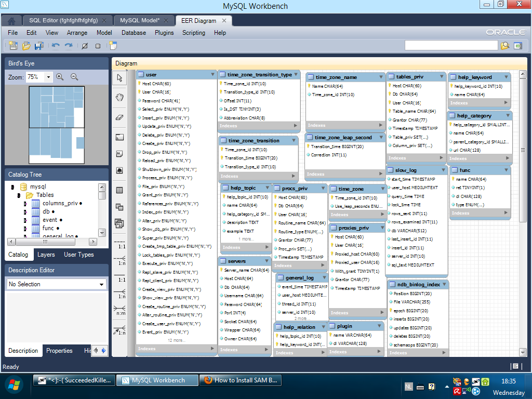Toggle the diagram grid display
This screenshot has height=399, width=532.
85,46
